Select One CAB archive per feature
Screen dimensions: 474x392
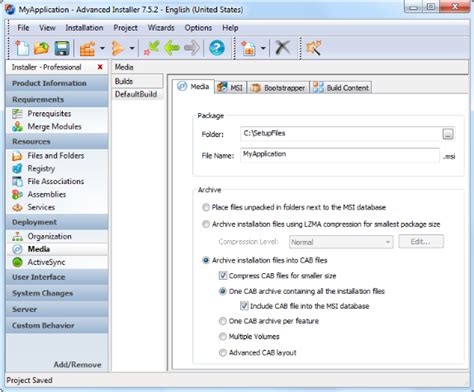pos(223,321)
